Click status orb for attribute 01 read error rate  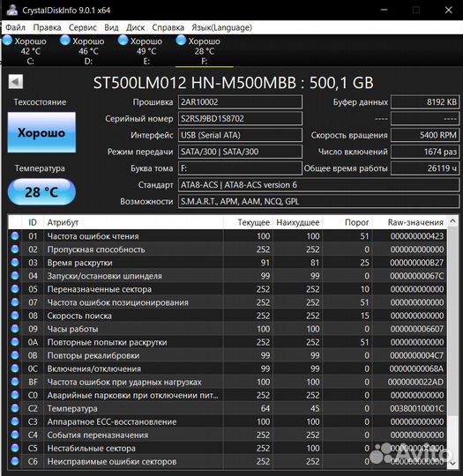15,236
